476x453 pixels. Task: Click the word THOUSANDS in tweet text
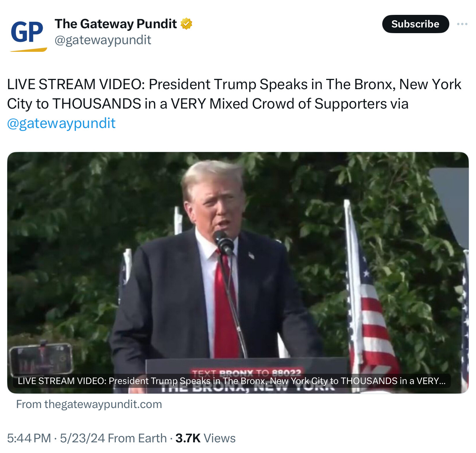97,104
